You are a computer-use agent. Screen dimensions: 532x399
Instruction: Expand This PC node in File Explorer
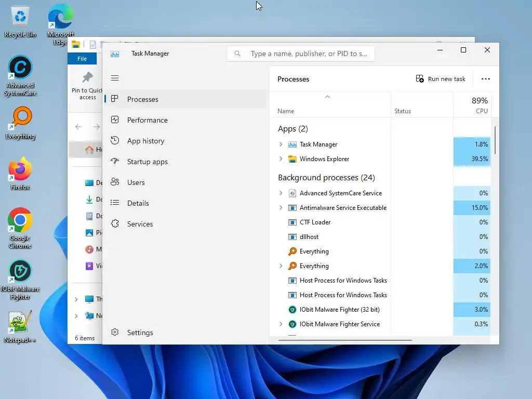tap(76, 299)
